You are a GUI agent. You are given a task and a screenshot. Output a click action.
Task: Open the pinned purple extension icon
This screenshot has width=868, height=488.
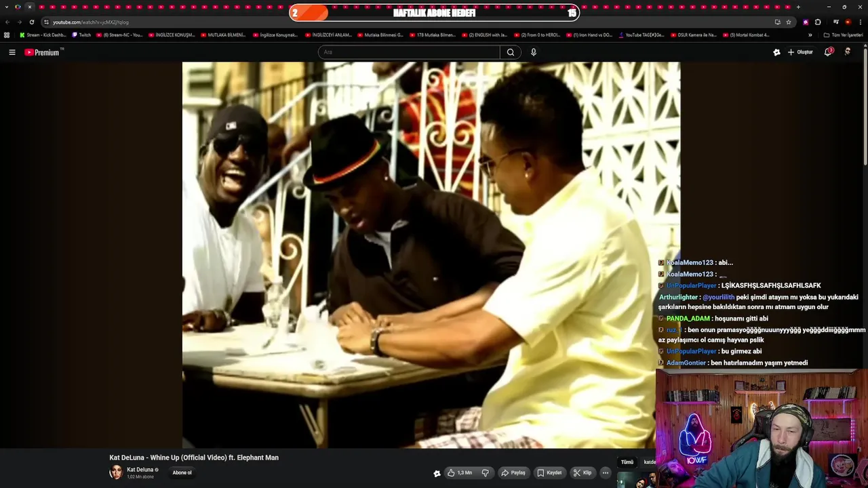[806, 22]
